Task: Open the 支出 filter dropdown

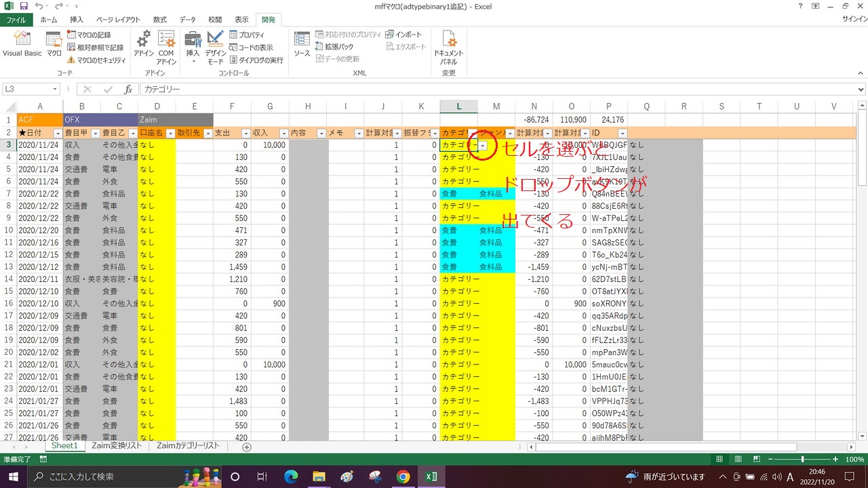Action: coord(245,134)
